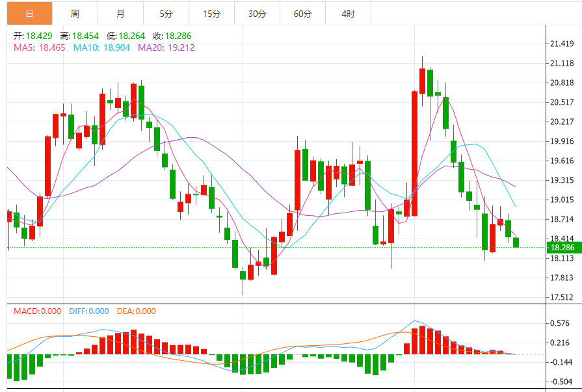Image resolution: width=582 pixels, height=392 pixels.
Task: Click the DEA:0.000 label
Action: (x=136, y=311)
